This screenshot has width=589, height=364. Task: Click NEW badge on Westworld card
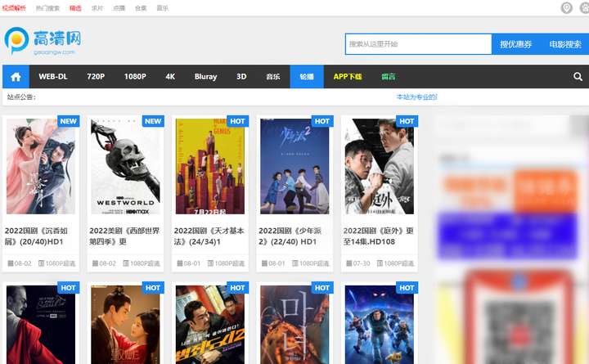click(153, 121)
